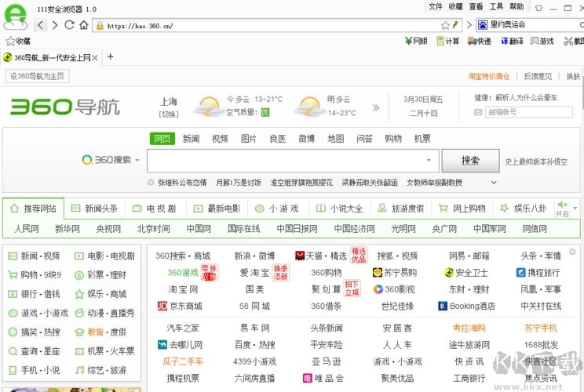The height and width of the screenshot is (392, 584).
Task: Reload the page with the refresh icon
Action: point(69,25)
